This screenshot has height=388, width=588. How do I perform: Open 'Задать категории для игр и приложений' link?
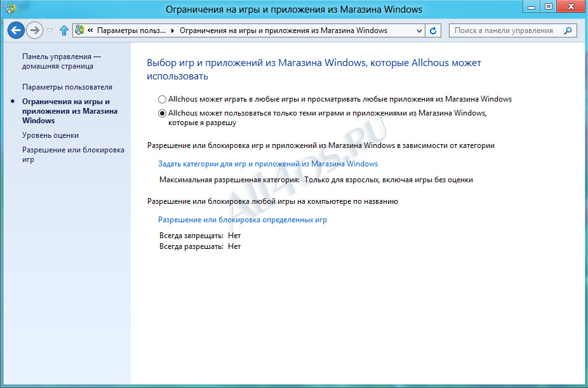pos(268,164)
